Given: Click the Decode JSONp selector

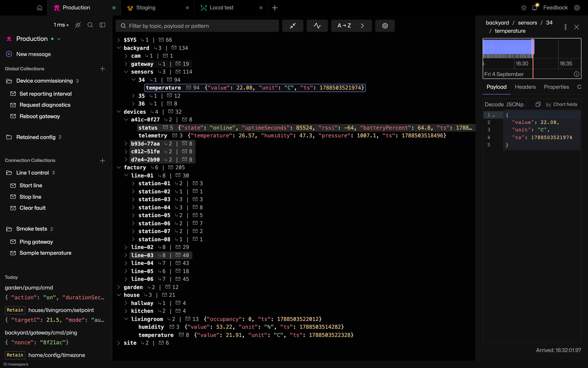Looking at the screenshot, I should (504, 104).
